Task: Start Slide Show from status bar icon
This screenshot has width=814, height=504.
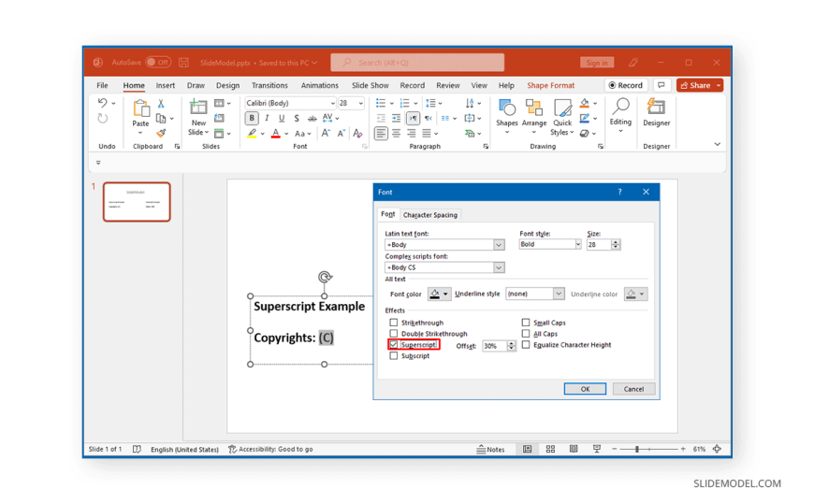Action: 597,449
